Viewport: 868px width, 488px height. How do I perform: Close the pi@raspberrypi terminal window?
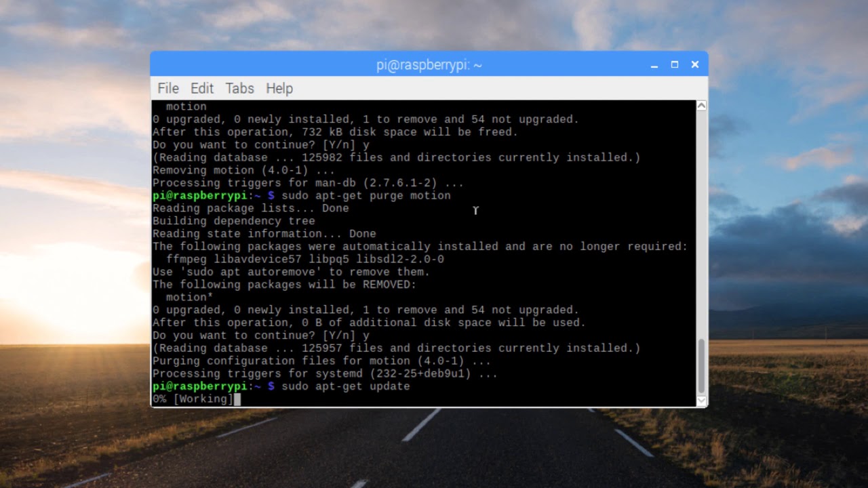(695, 65)
